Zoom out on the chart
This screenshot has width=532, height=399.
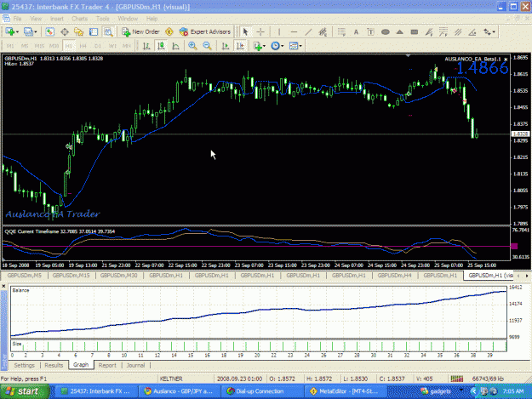(x=208, y=46)
